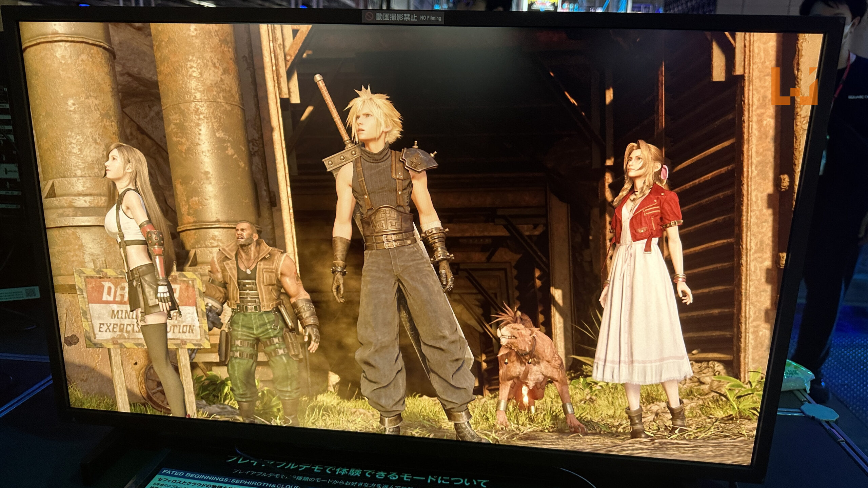Click the NO Filming label text
This screenshot has height=488, width=868.
coord(431,18)
